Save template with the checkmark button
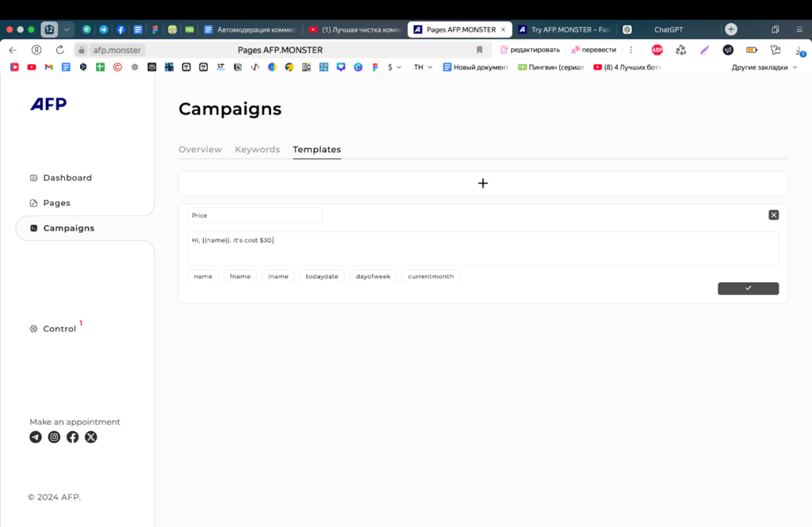The image size is (812, 527). tap(748, 288)
